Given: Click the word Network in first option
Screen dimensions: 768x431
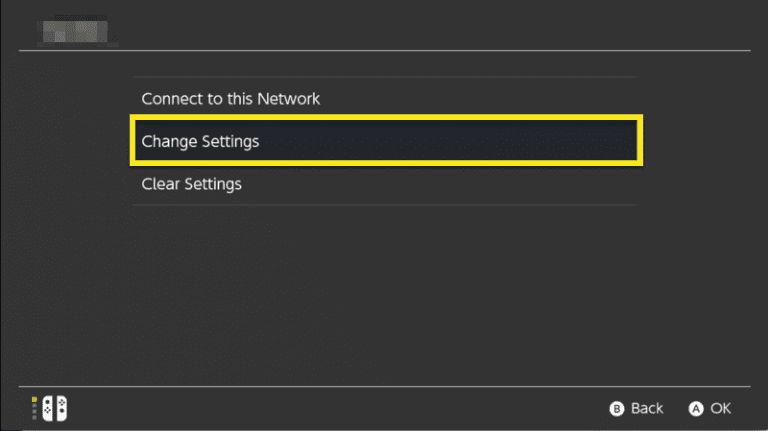Looking at the screenshot, I should tap(288, 98).
